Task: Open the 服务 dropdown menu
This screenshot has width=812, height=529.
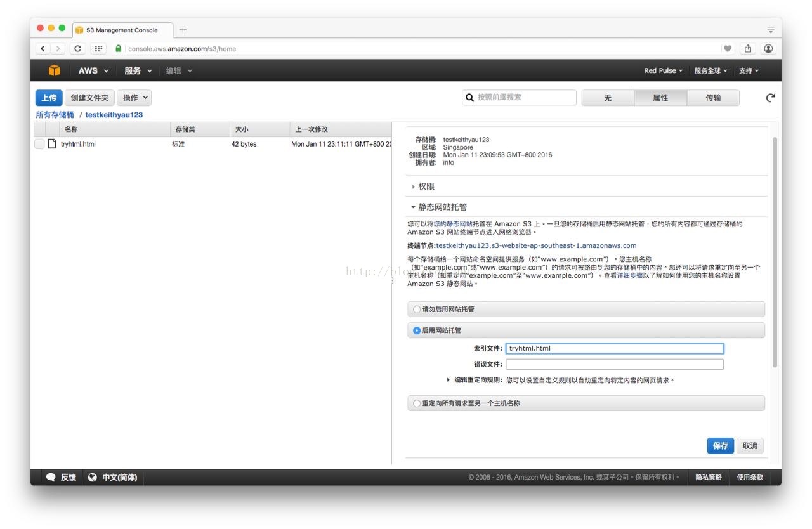Action: [x=138, y=70]
